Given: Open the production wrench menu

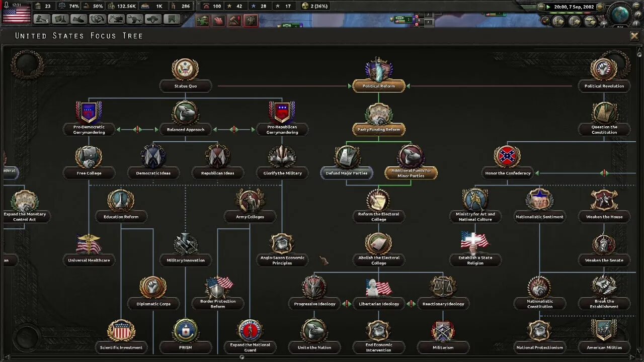Looking at the screenshot, I should click(134, 19).
